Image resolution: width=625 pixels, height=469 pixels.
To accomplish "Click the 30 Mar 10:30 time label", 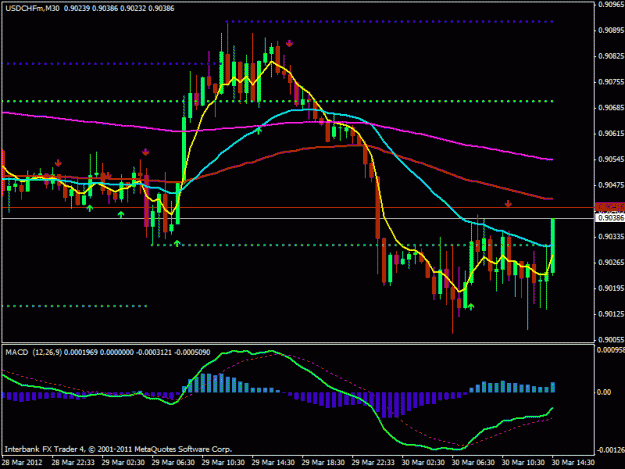I will 523,463.
